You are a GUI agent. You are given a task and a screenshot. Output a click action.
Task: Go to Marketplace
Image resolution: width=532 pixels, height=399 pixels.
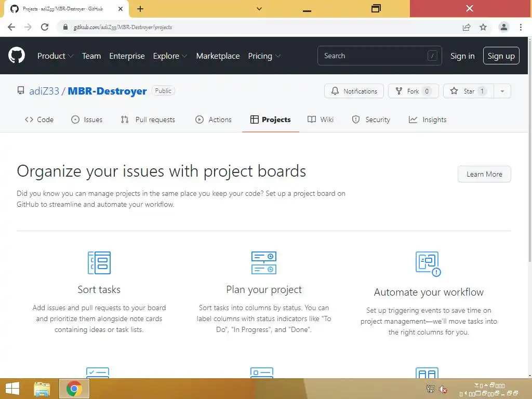point(218,56)
